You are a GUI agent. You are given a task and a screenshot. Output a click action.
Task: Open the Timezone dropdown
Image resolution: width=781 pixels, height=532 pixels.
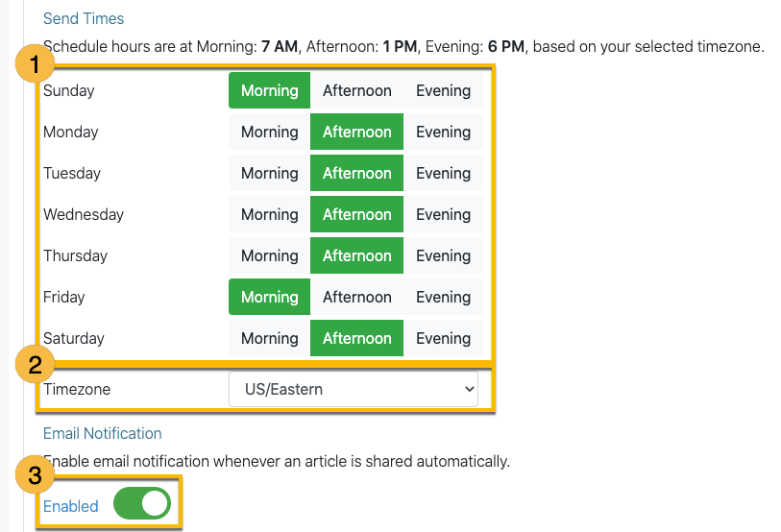point(354,389)
